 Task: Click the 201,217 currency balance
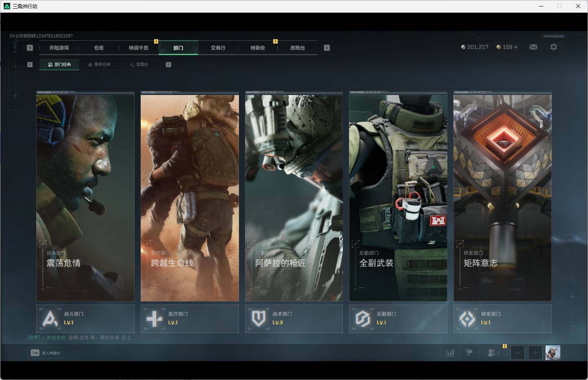pos(475,47)
